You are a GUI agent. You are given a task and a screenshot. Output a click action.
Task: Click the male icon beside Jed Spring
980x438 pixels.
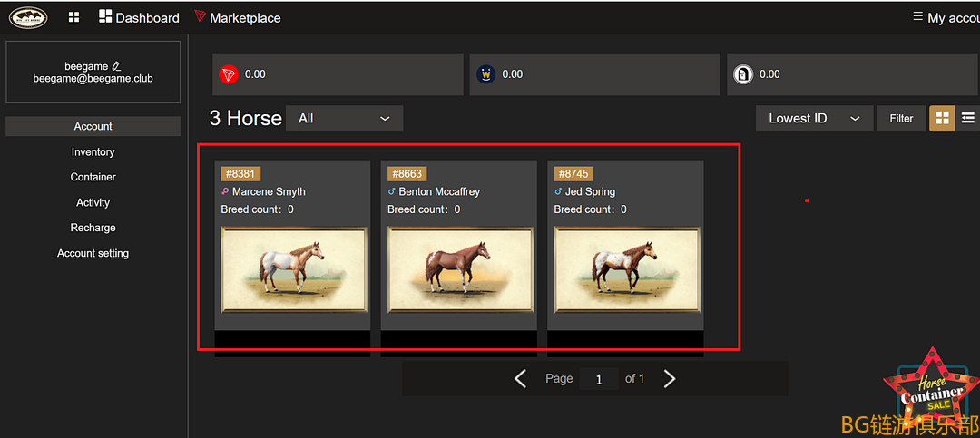click(x=559, y=191)
